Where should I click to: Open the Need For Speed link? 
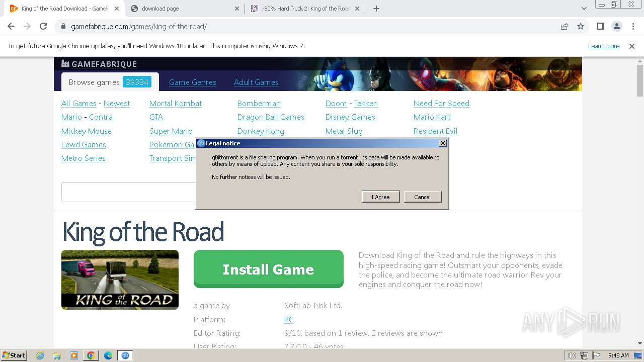(x=441, y=104)
